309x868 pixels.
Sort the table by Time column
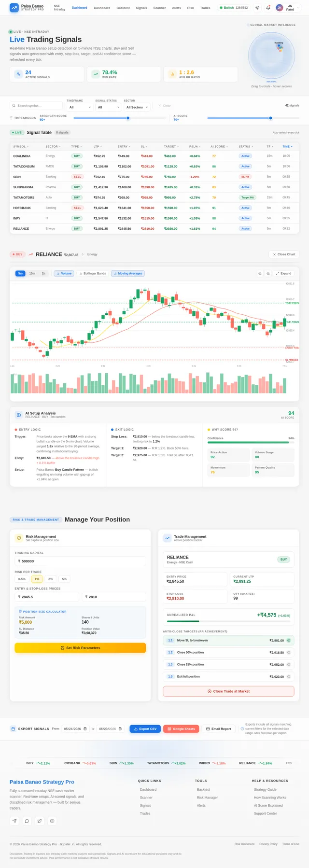point(288,146)
